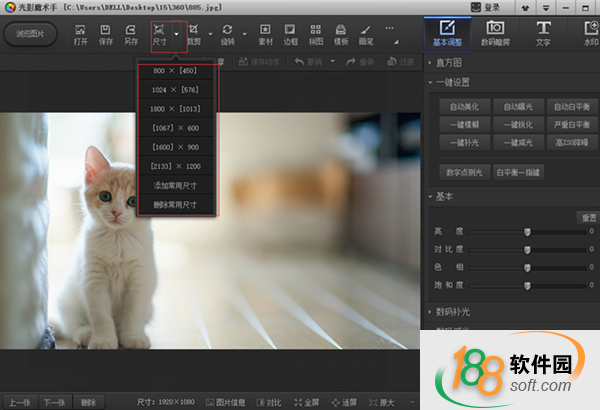Choose size [2133] × 1200 from menu
Screen dimensions: 600x410
pyautogui.click(x=175, y=167)
